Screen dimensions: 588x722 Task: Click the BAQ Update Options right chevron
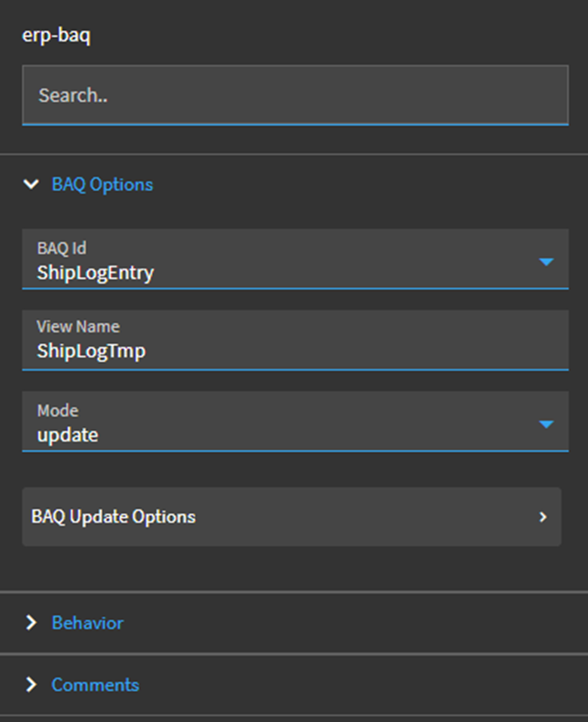pos(543,517)
